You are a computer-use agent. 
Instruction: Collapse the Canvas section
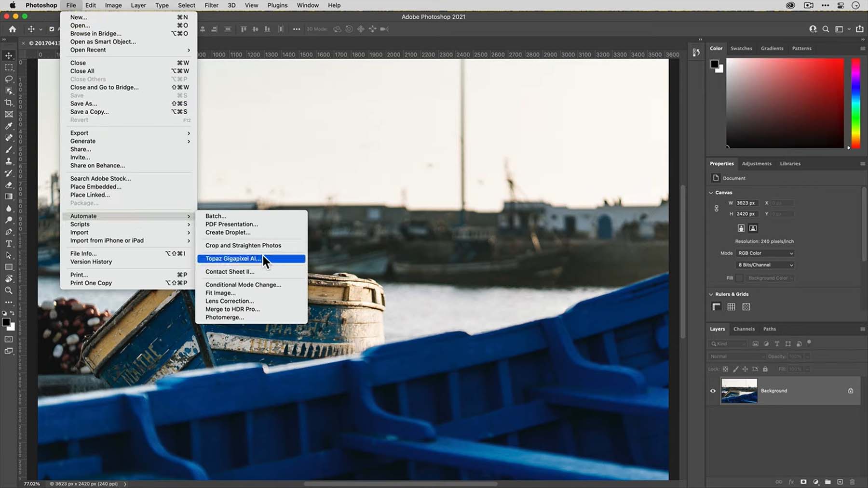(x=711, y=193)
